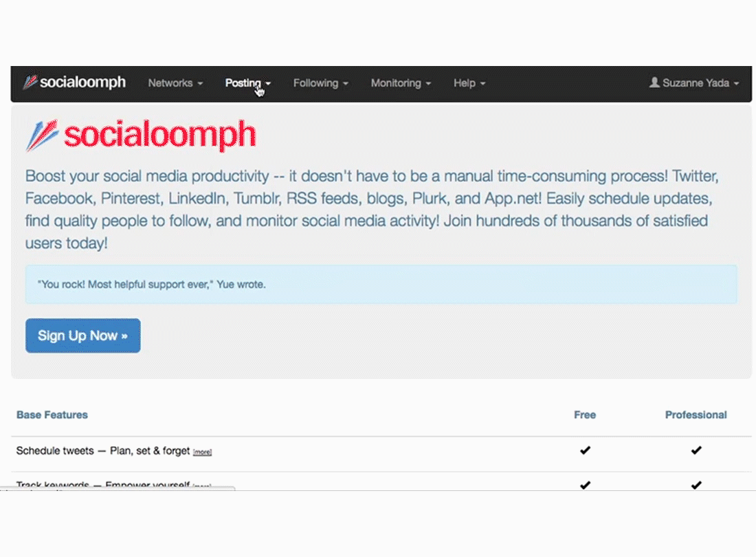Open the Suzanne Yada account menu
The image size is (756, 557).
(x=694, y=83)
